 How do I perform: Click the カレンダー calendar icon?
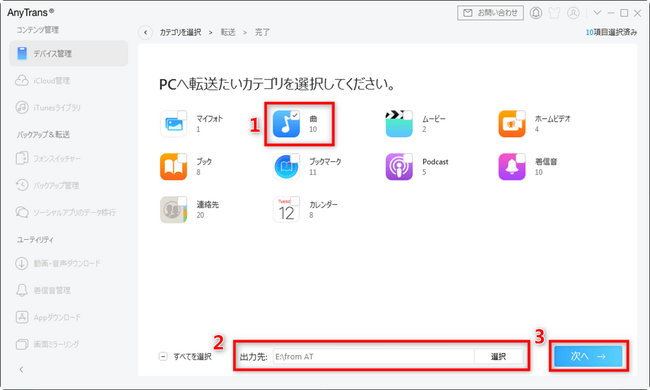point(286,210)
